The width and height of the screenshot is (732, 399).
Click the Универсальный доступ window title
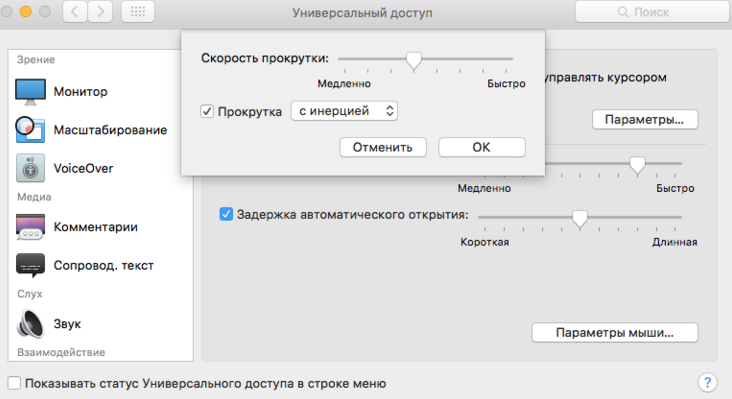pos(362,13)
